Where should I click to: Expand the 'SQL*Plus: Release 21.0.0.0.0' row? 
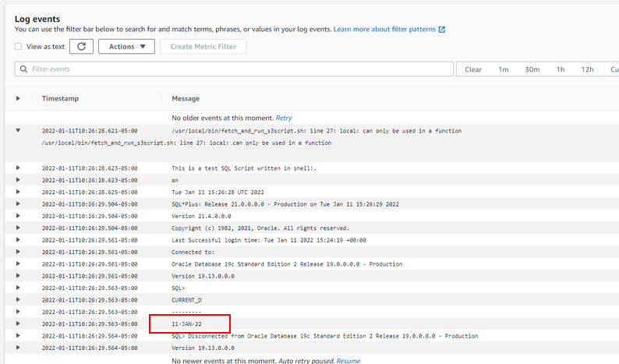coord(18,203)
